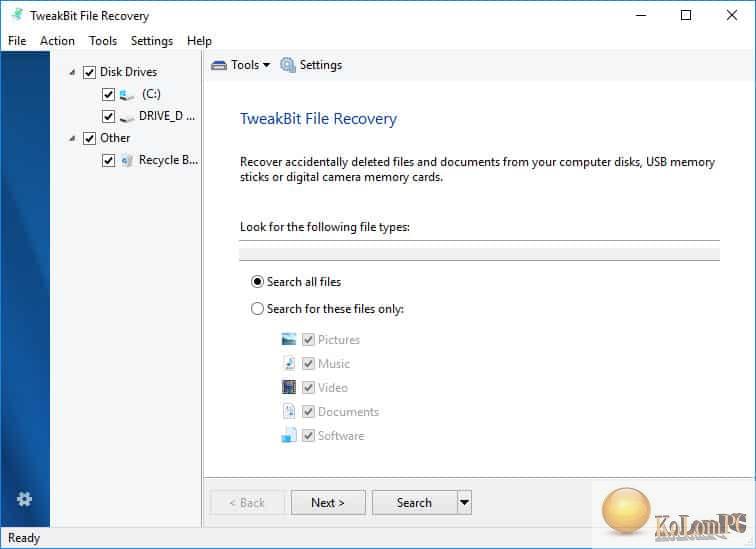Select the (C:) drive label

coord(151,94)
